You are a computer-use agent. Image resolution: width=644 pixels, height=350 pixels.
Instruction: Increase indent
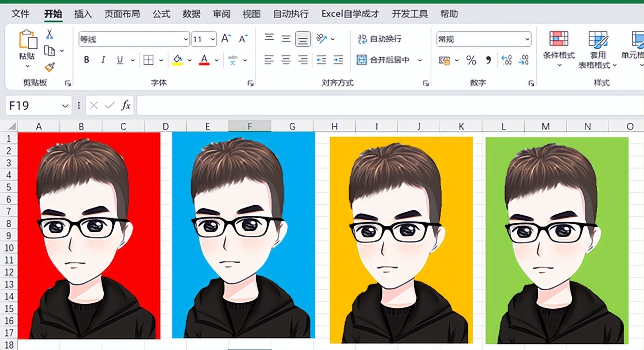[338, 60]
